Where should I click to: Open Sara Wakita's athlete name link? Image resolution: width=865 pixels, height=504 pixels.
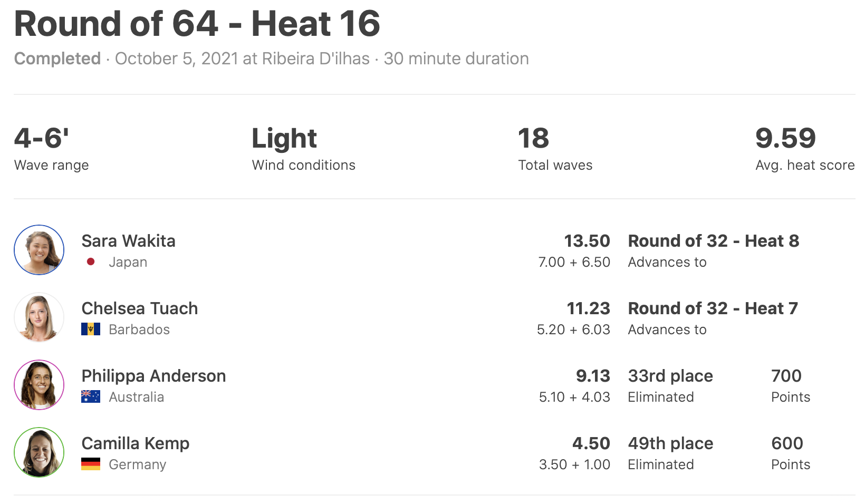[128, 241]
